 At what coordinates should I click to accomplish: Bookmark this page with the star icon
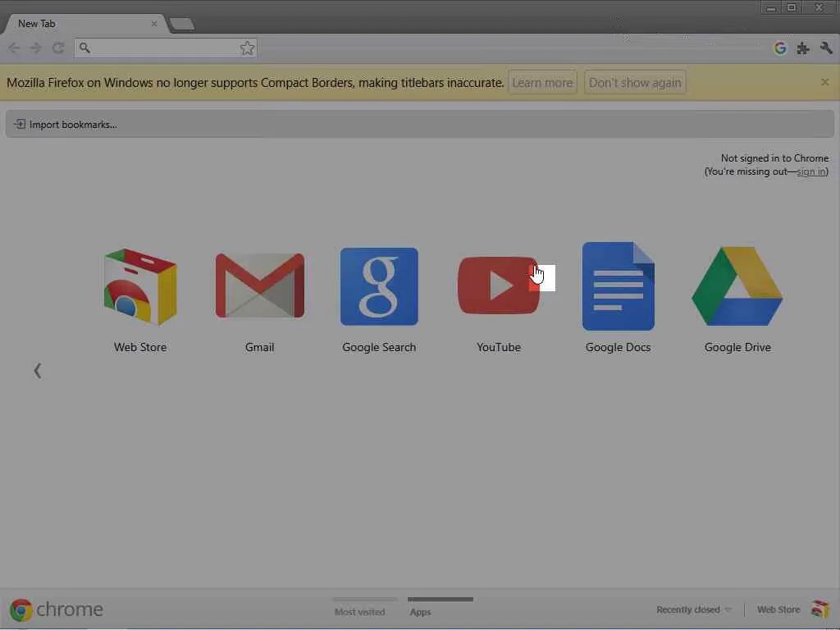[x=247, y=48]
